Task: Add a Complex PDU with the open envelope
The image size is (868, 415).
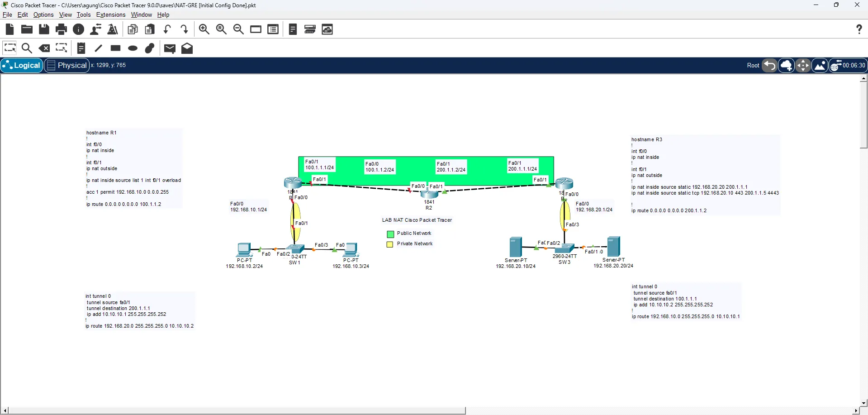Action: pyautogui.click(x=187, y=48)
